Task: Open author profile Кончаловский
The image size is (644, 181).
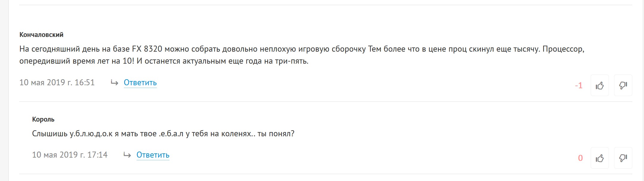Action: pyautogui.click(x=41, y=35)
